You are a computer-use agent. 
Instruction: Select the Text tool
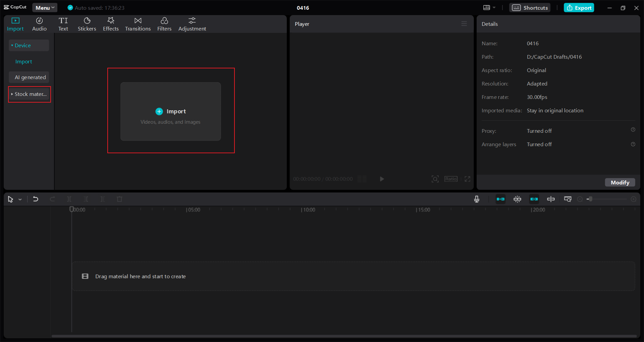point(63,24)
